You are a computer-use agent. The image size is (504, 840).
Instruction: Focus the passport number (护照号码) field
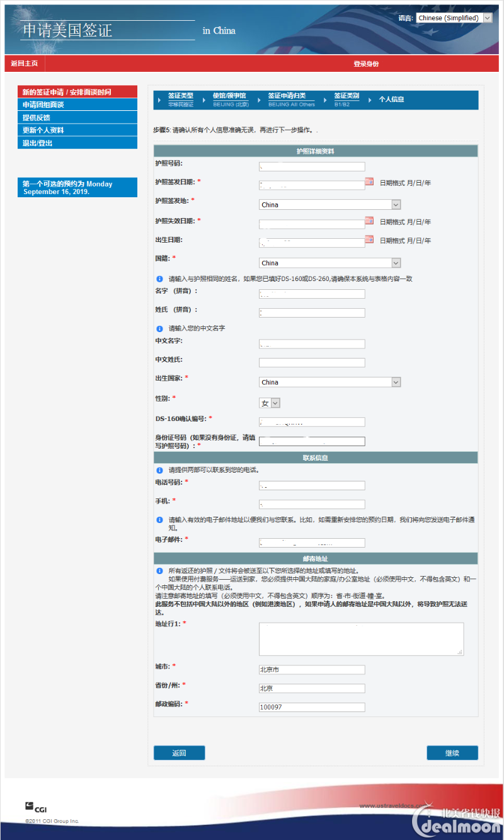[x=312, y=167]
